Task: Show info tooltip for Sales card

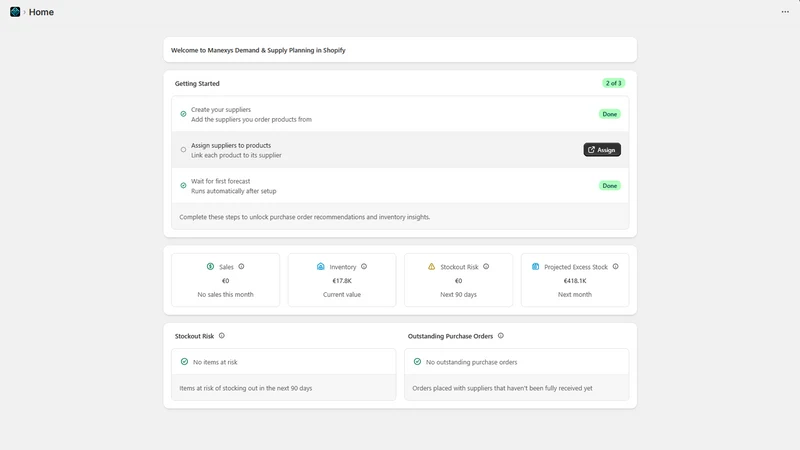Action: [x=241, y=266]
